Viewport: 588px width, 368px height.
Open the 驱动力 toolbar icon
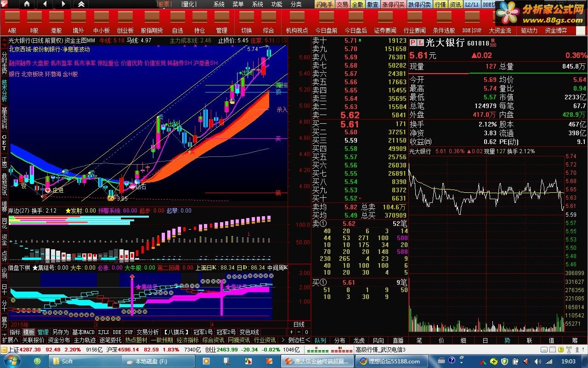point(529,30)
